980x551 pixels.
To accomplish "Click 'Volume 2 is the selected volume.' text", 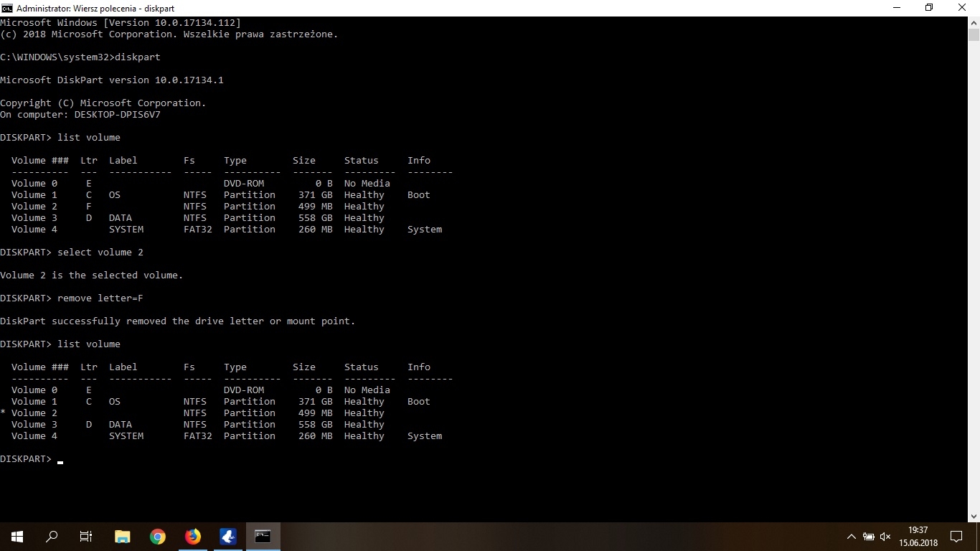I will (x=92, y=275).
